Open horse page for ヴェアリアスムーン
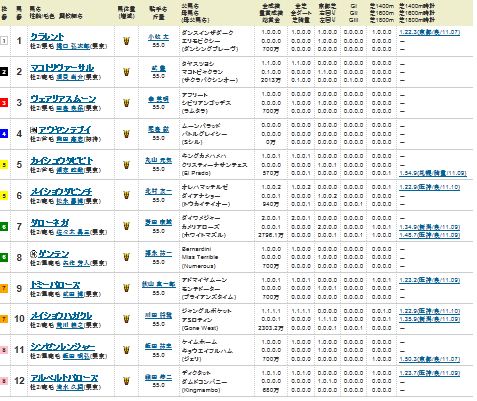This screenshot has height=401, width=477. [63, 99]
